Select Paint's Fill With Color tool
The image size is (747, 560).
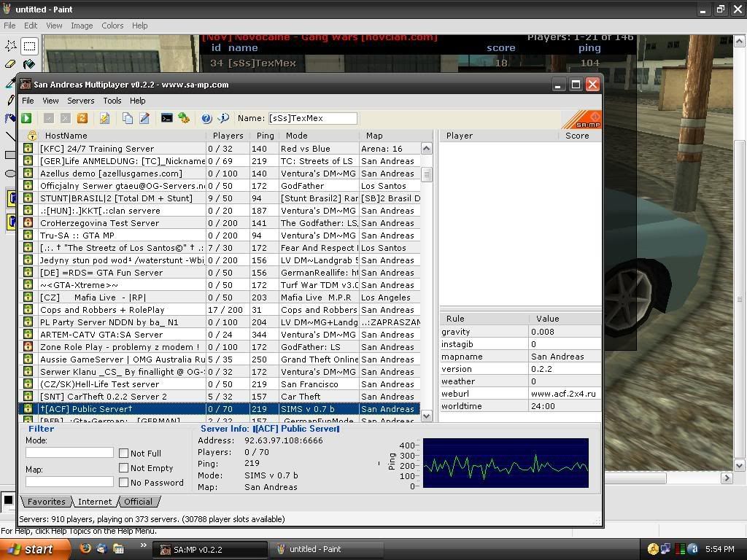(x=29, y=64)
